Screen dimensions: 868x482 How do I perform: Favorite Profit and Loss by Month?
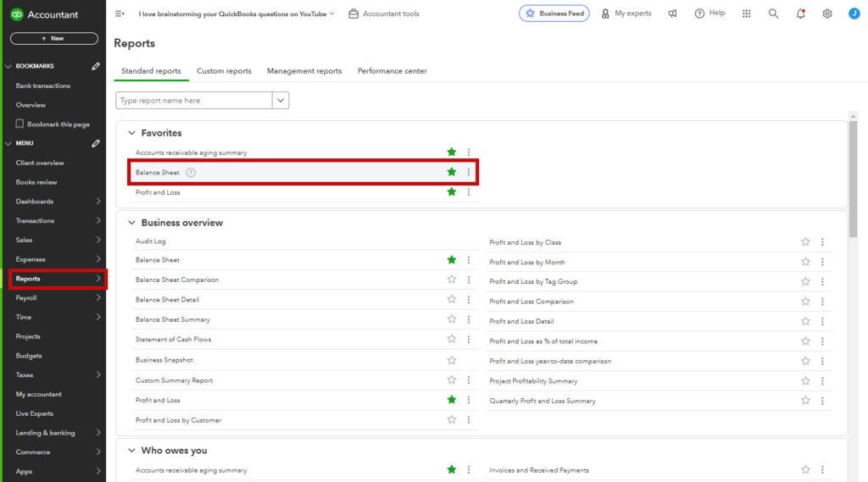coord(805,262)
